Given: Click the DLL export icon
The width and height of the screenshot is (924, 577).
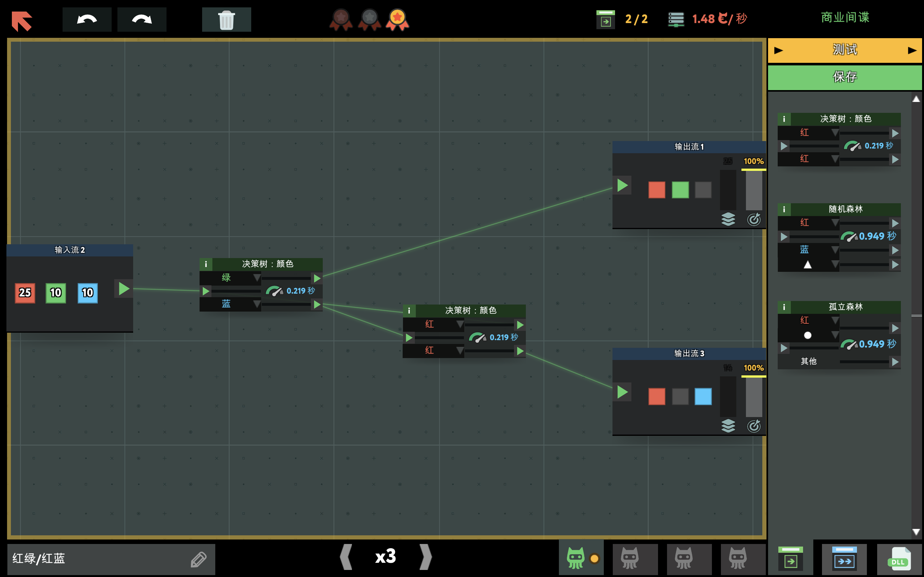Looking at the screenshot, I should tap(898, 559).
